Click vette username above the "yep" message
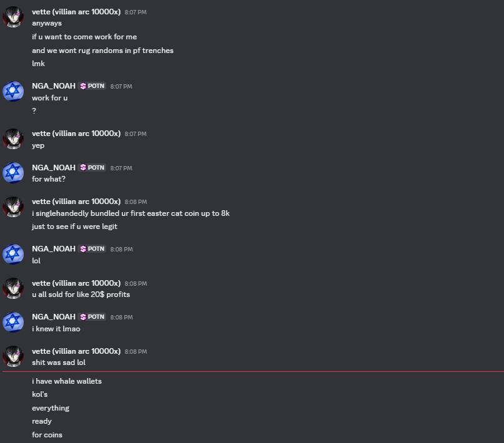Screen dimensions: 504x443 pos(76,134)
